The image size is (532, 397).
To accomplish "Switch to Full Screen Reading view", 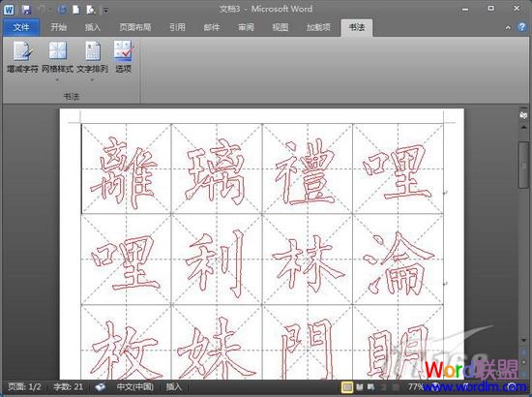I will click(x=359, y=386).
